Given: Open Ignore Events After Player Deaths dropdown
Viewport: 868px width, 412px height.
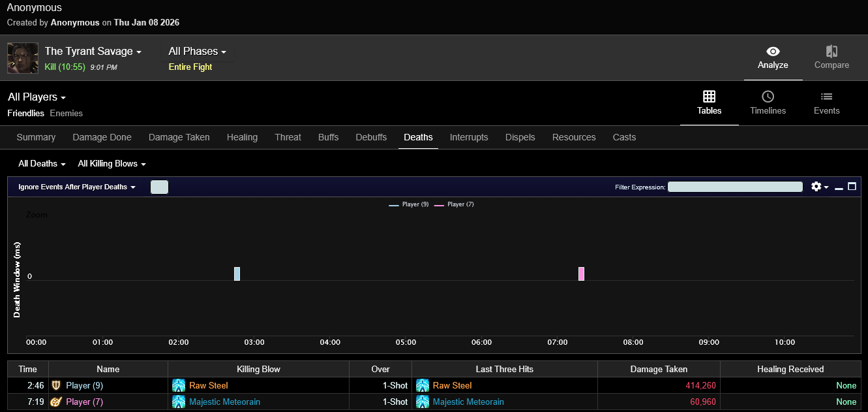Looking at the screenshot, I should point(77,187).
